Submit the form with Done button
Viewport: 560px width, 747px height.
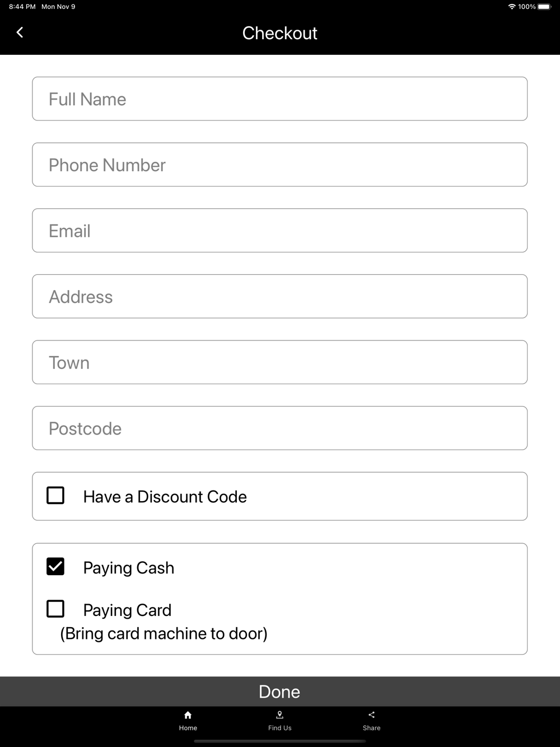pyautogui.click(x=280, y=692)
